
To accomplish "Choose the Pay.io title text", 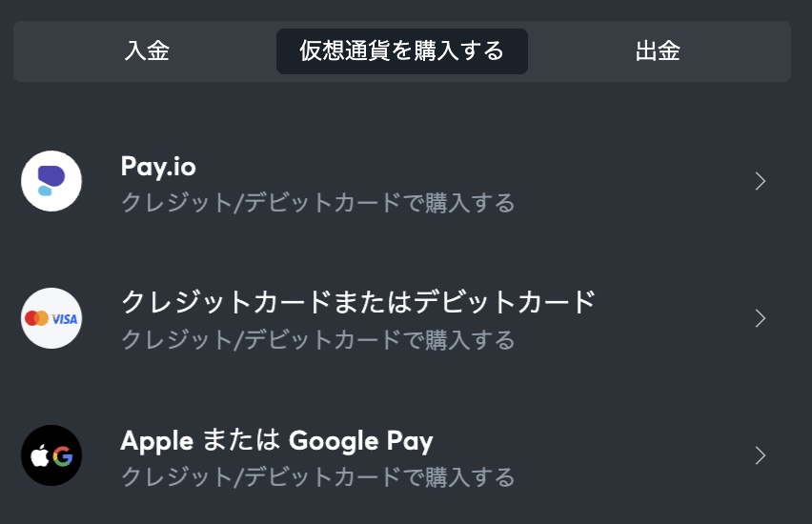I will click(158, 167).
